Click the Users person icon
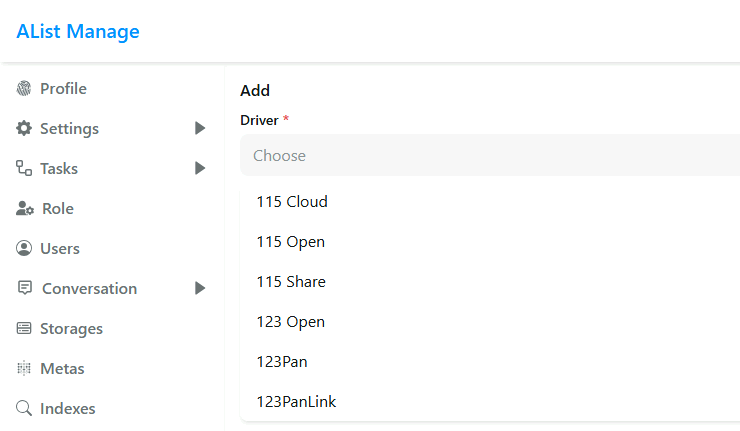This screenshot has width=740, height=431. click(x=24, y=249)
